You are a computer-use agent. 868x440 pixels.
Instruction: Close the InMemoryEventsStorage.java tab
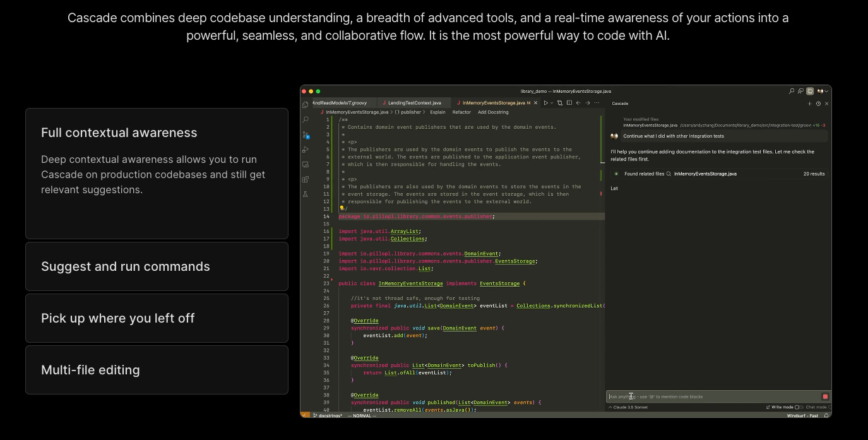click(536, 102)
